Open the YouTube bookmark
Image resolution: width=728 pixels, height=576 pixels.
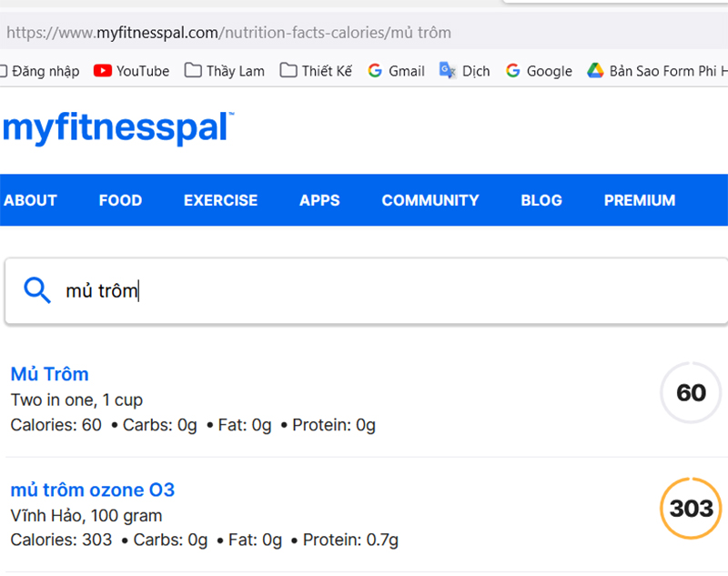(x=132, y=71)
